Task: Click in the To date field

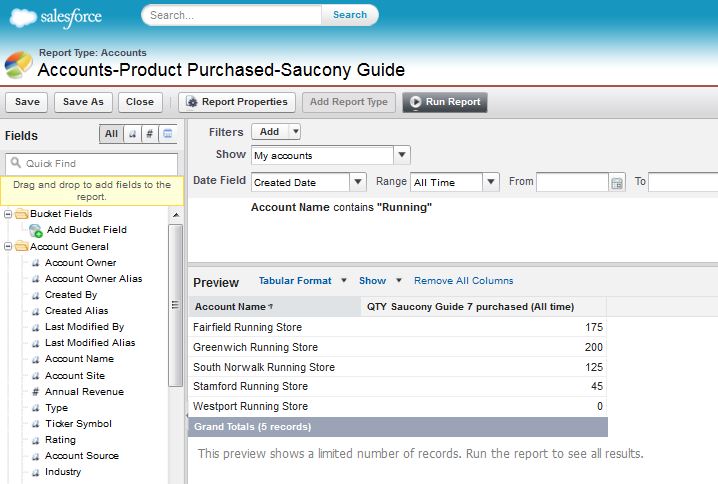Action: [x=683, y=182]
